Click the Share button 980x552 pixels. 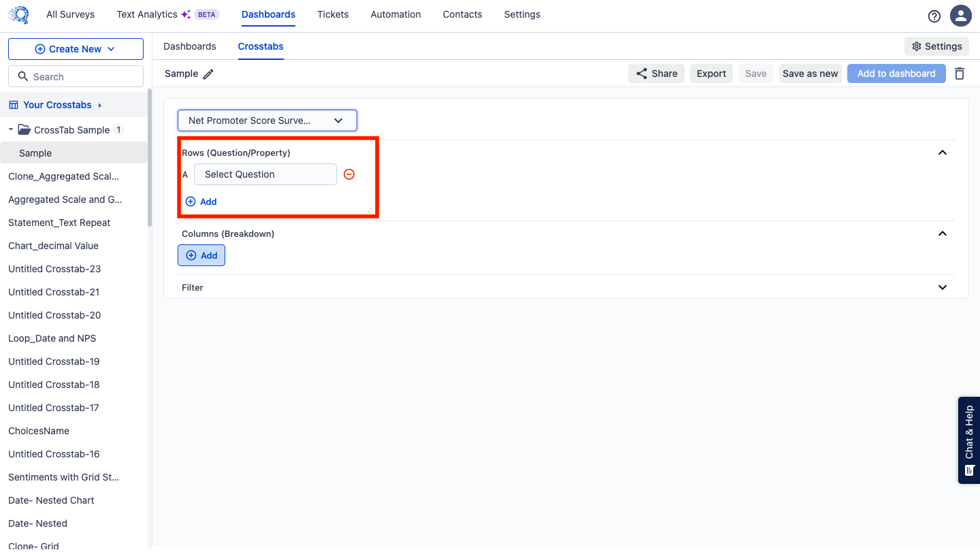656,74
